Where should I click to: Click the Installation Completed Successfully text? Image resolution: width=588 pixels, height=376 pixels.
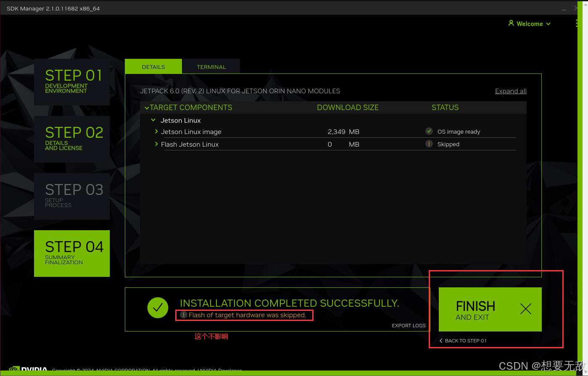pyautogui.click(x=290, y=303)
